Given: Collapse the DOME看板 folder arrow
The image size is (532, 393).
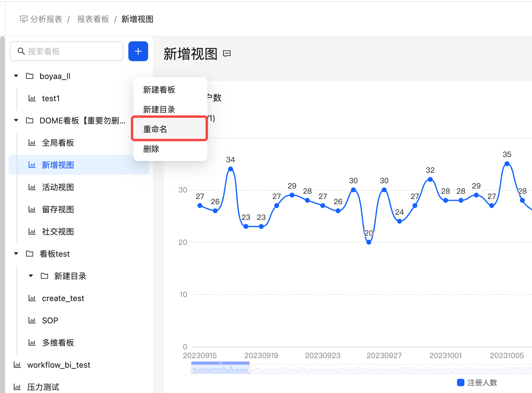Looking at the screenshot, I should pos(16,120).
